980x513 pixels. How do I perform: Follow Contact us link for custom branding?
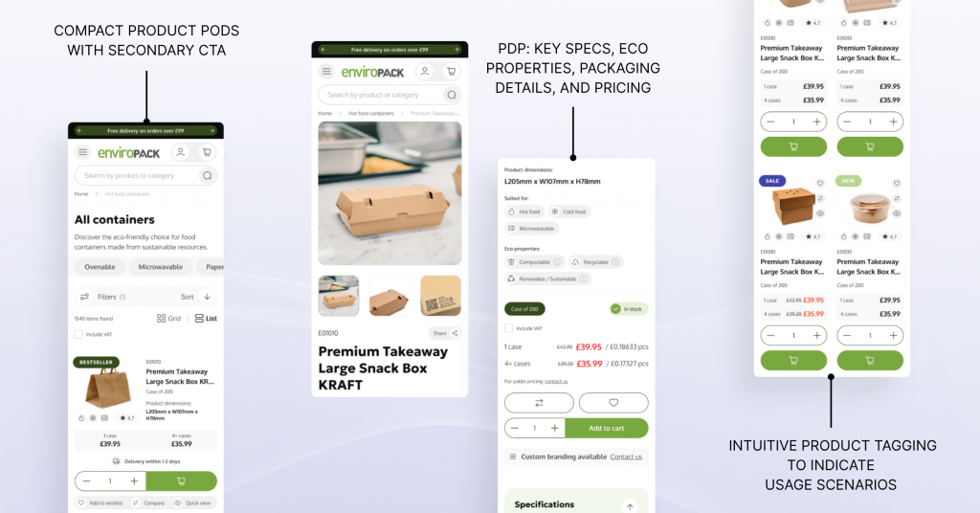pos(626,457)
